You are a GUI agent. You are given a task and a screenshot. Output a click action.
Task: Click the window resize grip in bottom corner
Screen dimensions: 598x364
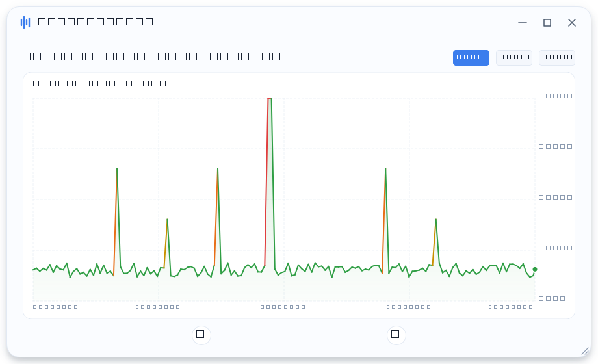coord(584,352)
